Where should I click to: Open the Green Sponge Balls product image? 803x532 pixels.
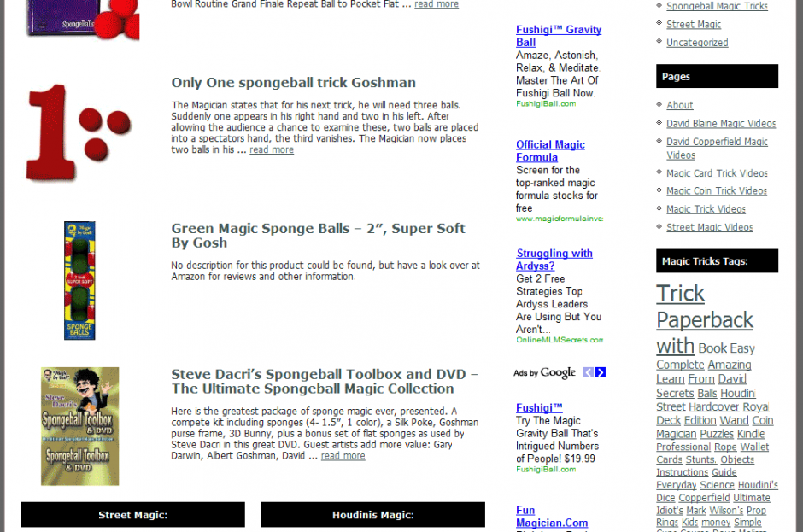point(79,281)
